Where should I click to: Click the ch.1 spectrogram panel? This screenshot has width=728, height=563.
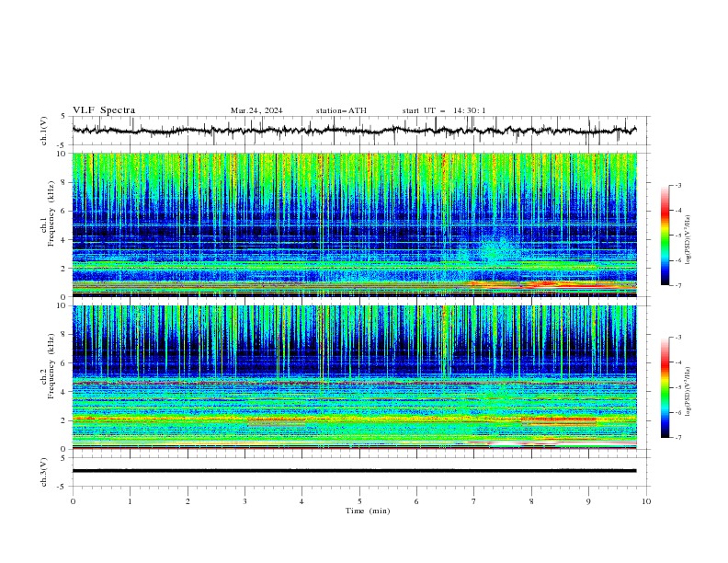tap(354, 224)
